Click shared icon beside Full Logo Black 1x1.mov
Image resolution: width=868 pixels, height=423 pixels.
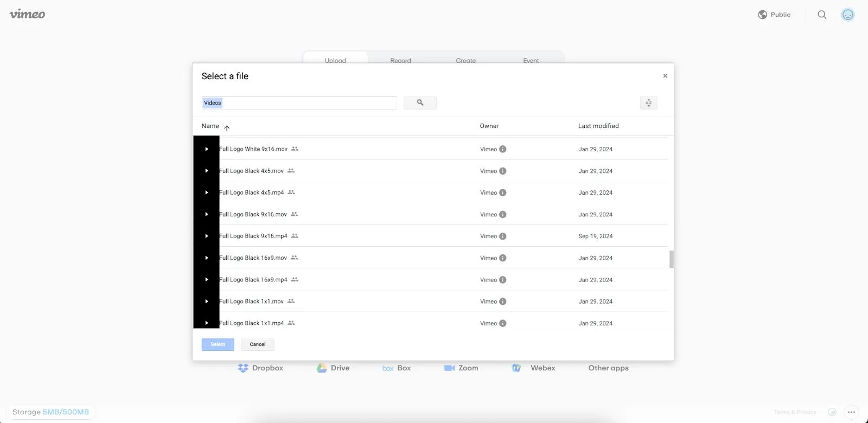pyautogui.click(x=291, y=301)
